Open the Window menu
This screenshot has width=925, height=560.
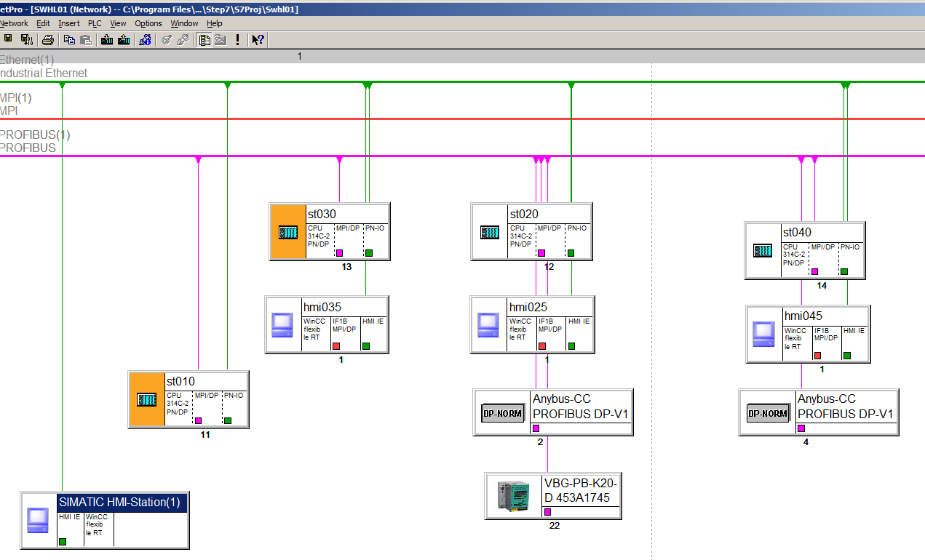click(184, 23)
